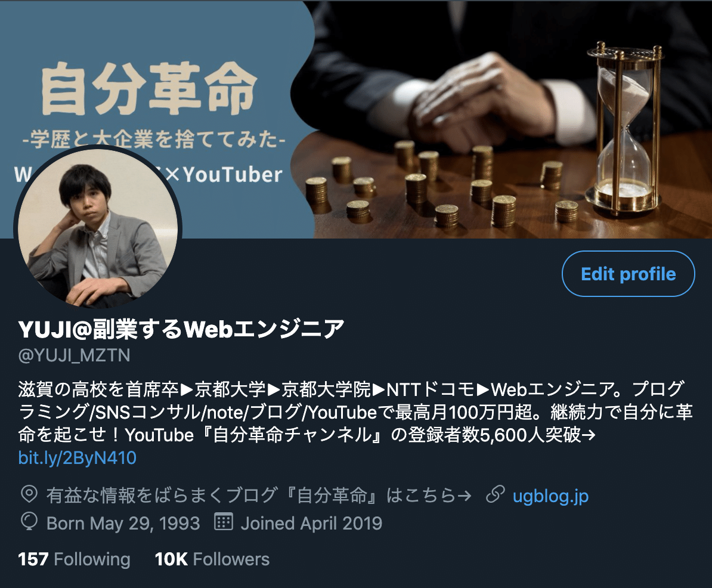
Task: Click the calendar icon near Joined April 2019
Action: [224, 522]
